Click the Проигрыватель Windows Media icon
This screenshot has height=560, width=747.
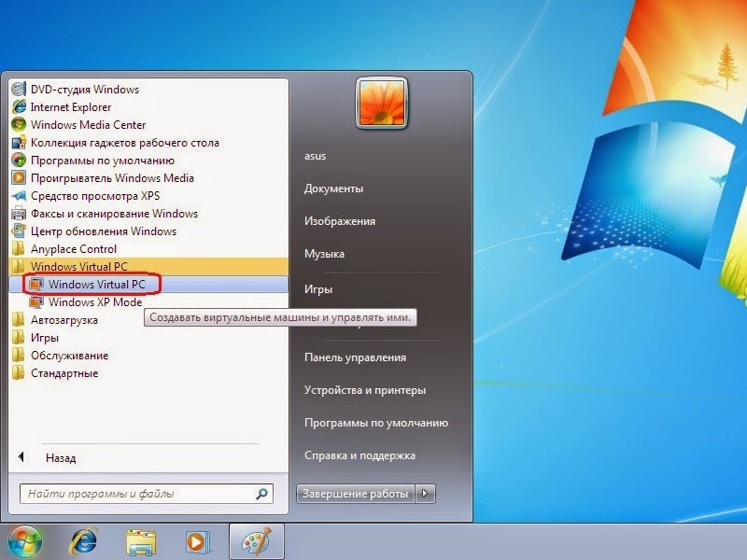[x=19, y=177]
